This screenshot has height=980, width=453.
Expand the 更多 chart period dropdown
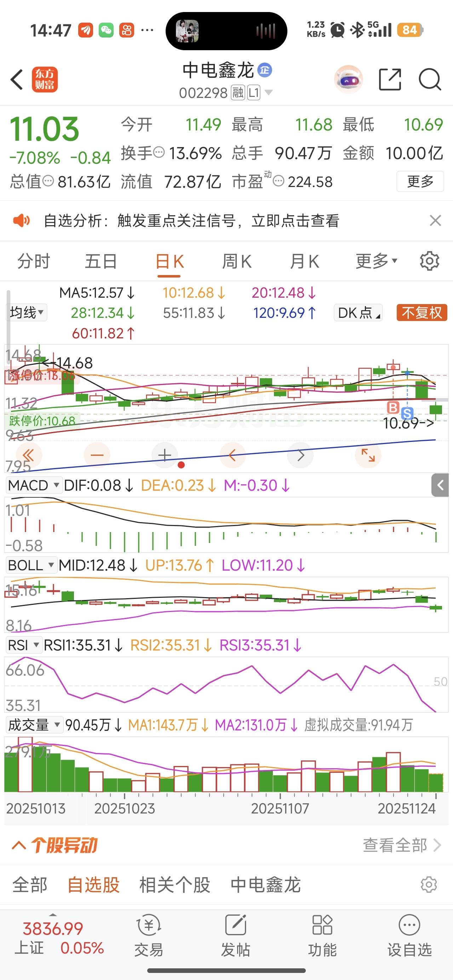377,261
